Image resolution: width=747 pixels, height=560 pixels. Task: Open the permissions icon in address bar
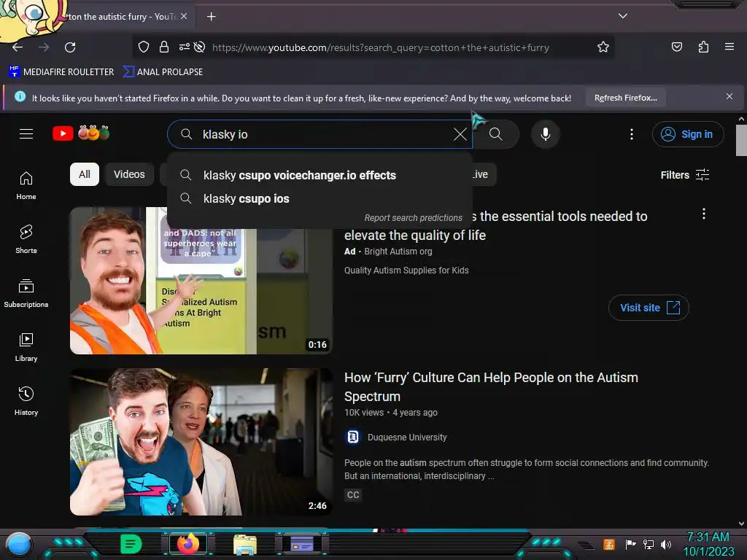(184, 47)
